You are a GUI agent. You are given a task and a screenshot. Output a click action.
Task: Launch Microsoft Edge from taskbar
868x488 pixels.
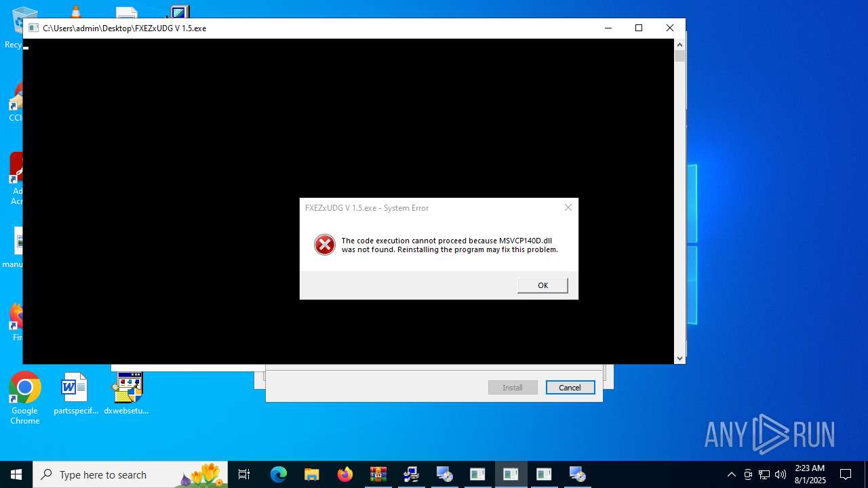pos(279,474)
